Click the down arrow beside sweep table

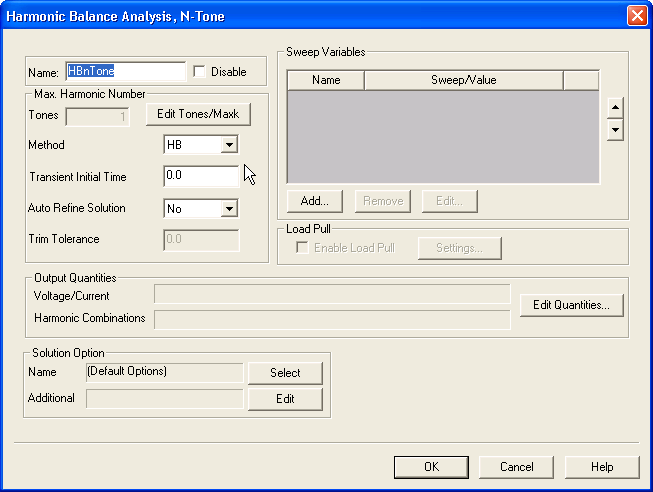[x=616, y=130]
